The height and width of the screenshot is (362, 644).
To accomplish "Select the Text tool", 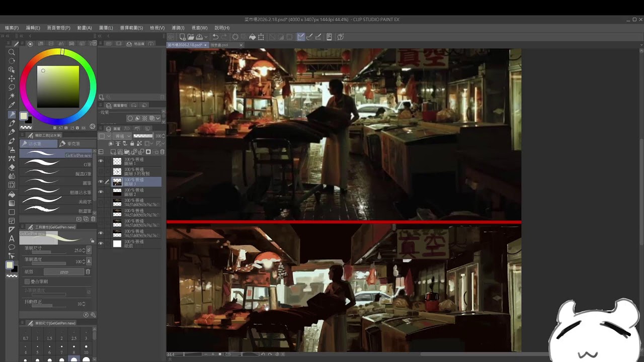I will pos(12,238).
